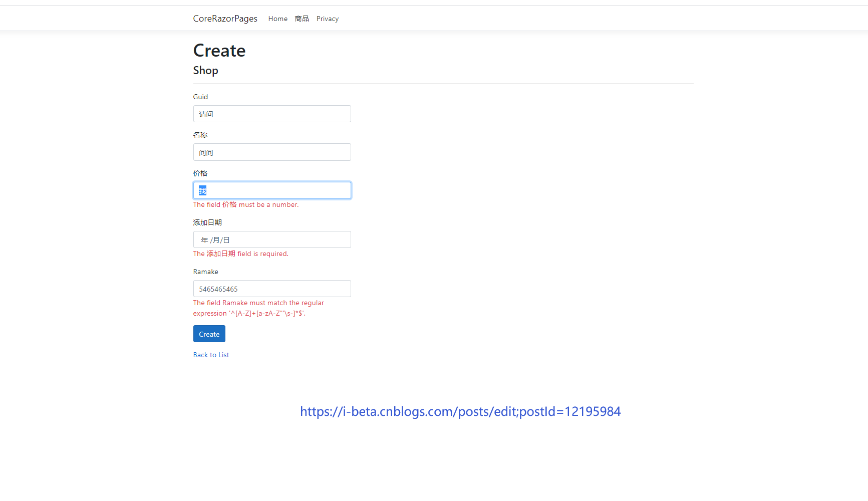Select the 价格 input containing 我

point(272,190)
